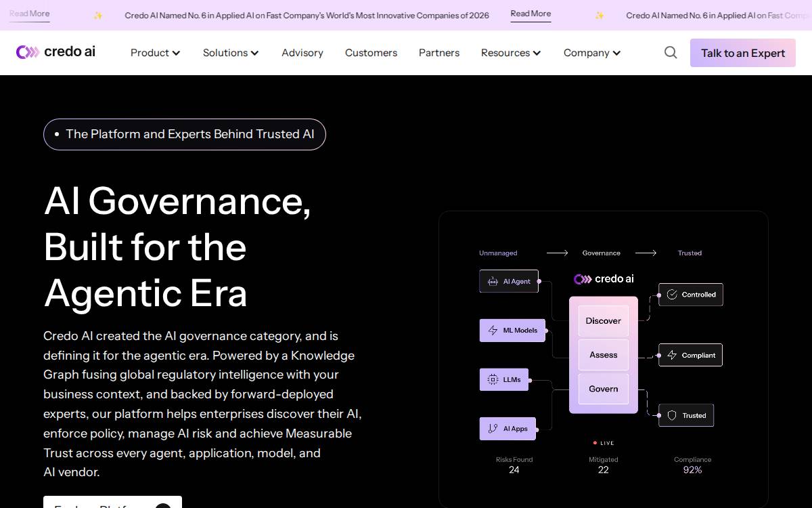This screenshot has width=812, height=508.
Task: Click the Risks Found value 24
Action: [x=514, y=469]
